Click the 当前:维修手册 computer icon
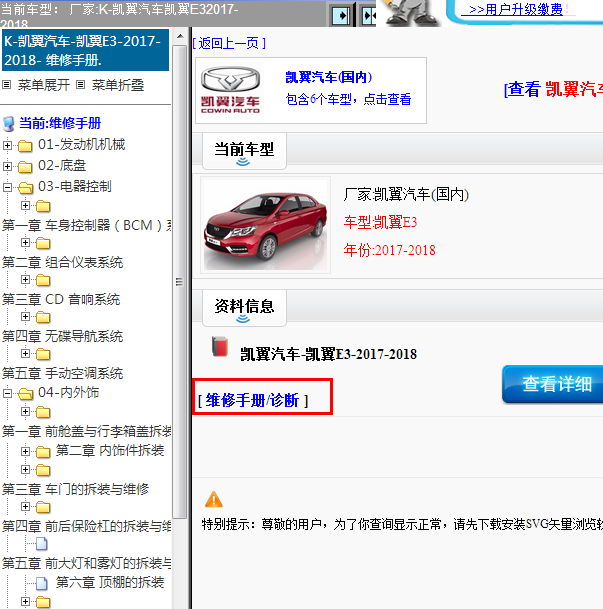The width and height of the screenshot is (603, 609). pos(9,124)
